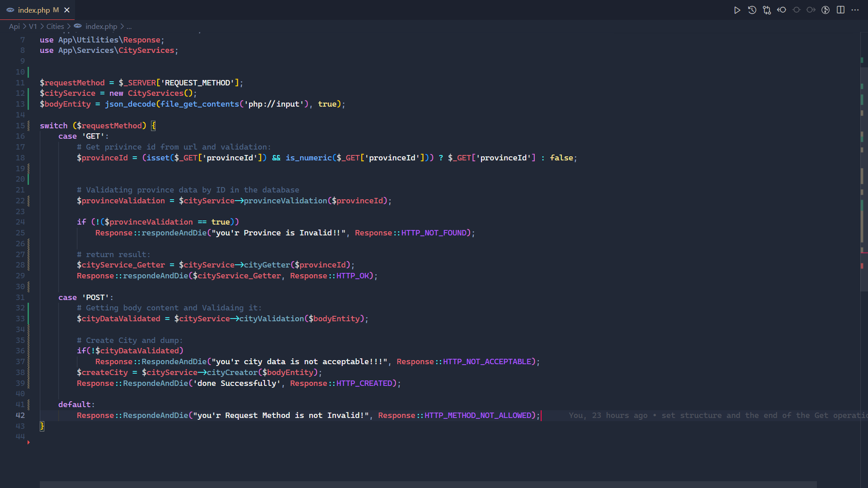Click the HTTP_METHOD_NOT_ALLOWED constant
The height and width of the screenshot is (488, 868).
tap(478, 416)
